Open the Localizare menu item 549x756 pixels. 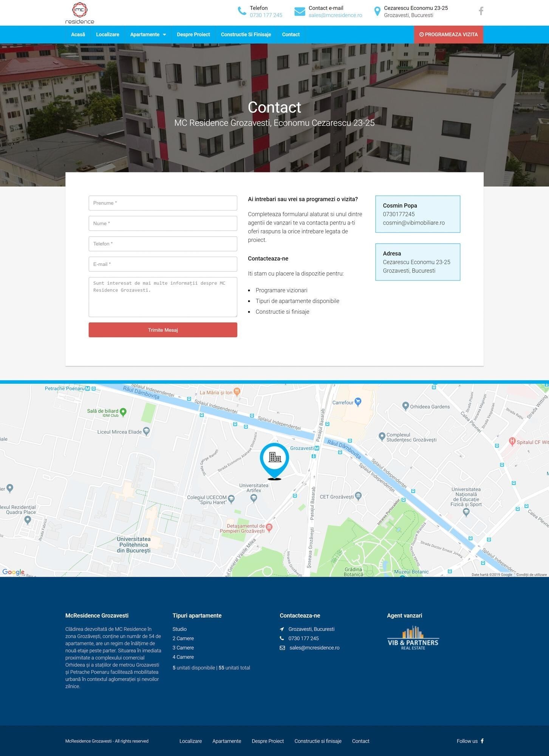click(108, 34)
